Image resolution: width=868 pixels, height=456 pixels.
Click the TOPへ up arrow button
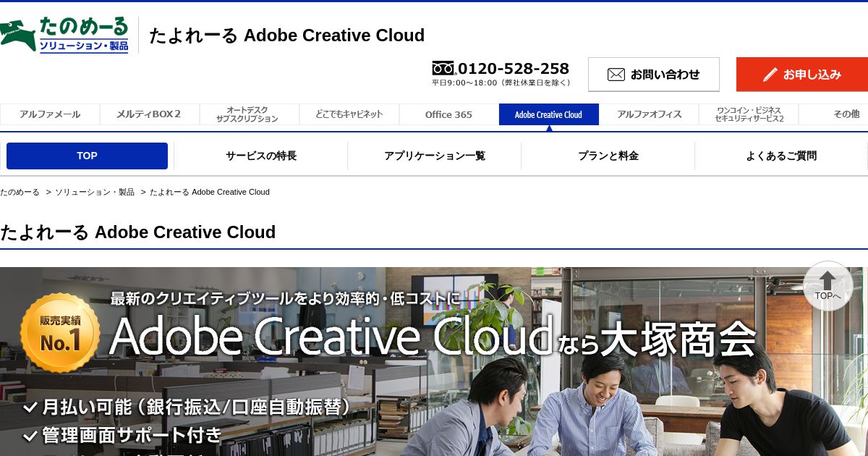(827, 286)
